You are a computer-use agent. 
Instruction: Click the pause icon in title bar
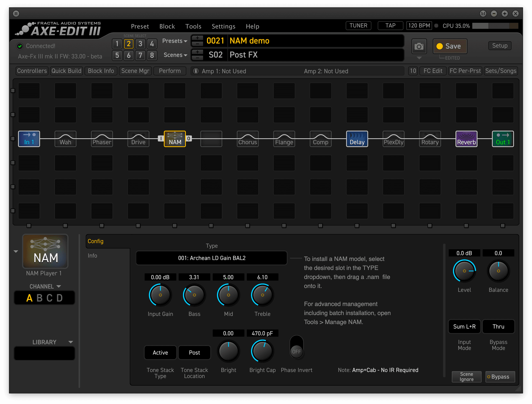[x=16, y=13]
